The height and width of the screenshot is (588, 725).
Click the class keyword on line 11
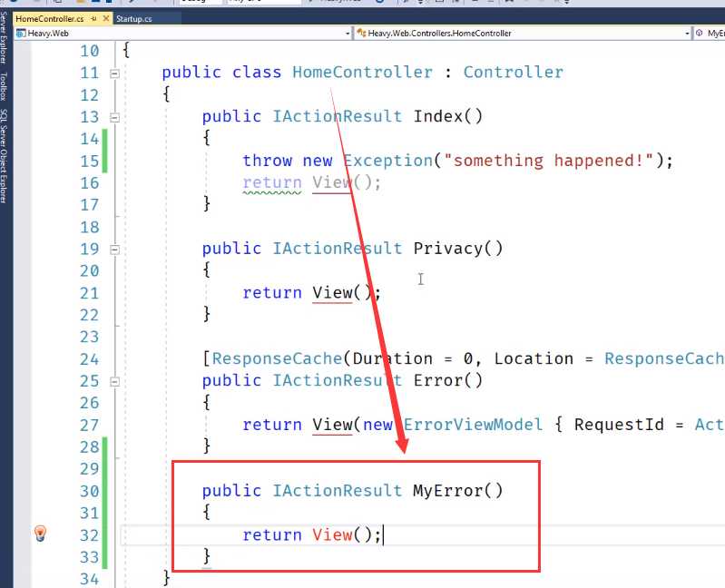(x=257, y=72)
